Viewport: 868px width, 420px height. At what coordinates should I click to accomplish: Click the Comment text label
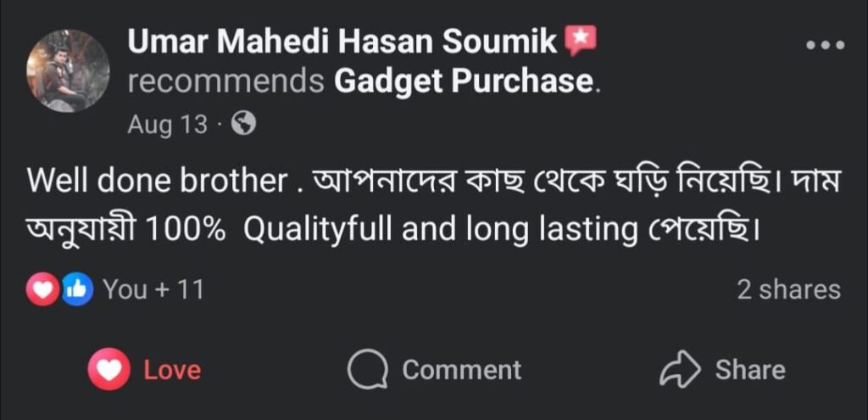point(461,370)
